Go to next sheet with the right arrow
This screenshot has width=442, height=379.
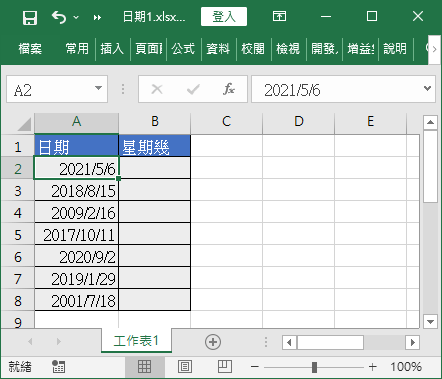[59, 342]
